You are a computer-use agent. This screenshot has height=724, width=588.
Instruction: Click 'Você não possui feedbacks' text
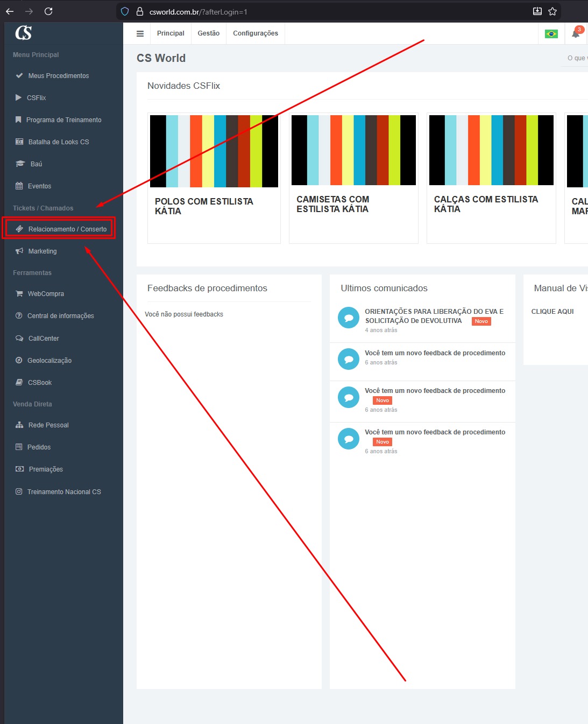[x=184, y=314]
